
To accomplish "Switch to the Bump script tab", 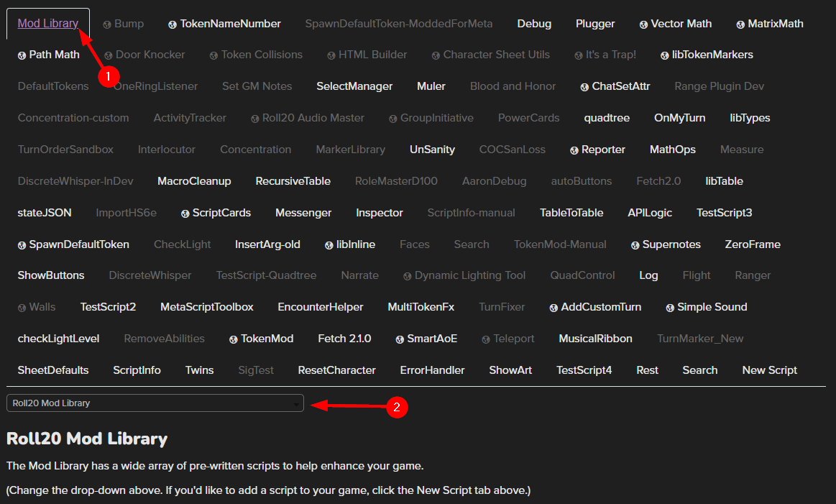I will tap(123, 24).
